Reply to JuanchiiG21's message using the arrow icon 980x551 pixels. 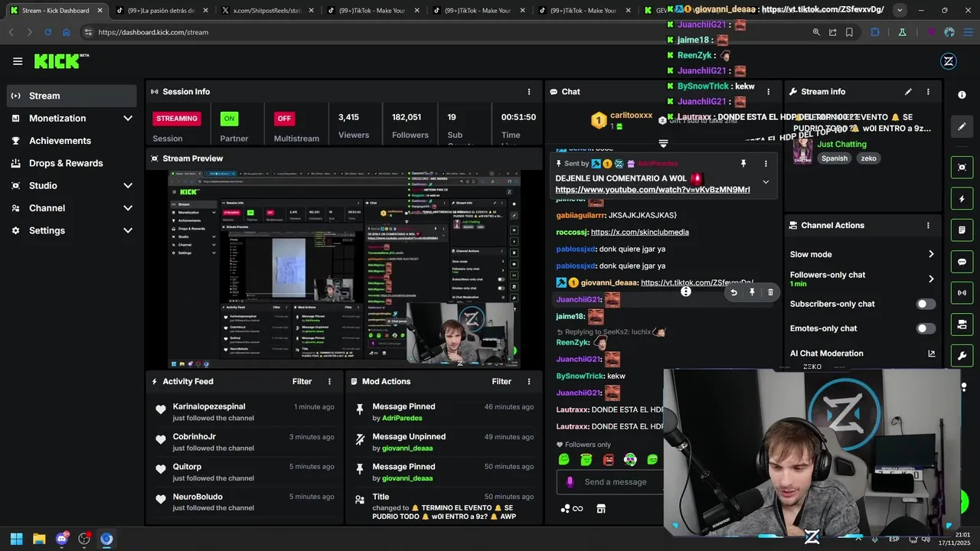coord(733,292)
